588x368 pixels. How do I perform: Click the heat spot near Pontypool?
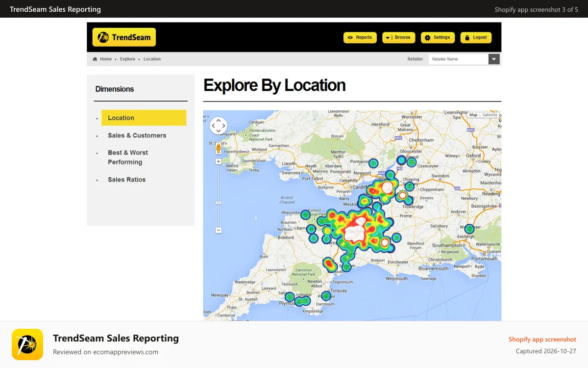tap(373, 163)
